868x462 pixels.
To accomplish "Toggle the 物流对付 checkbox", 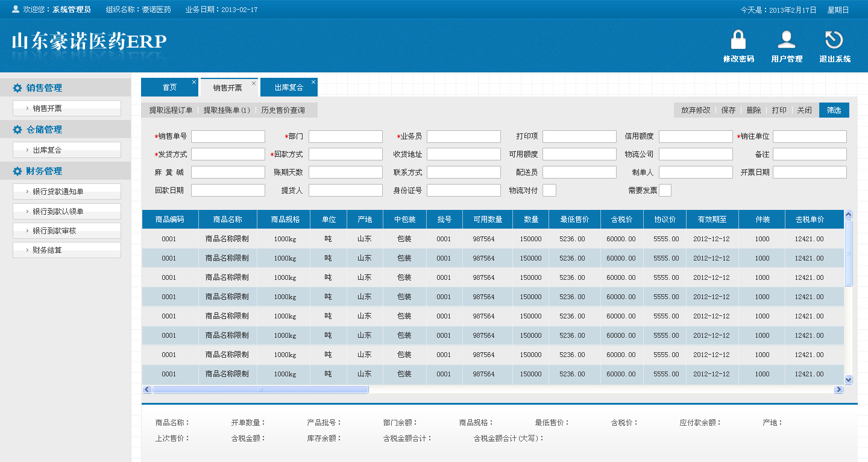I will click(x=549, y=191).
